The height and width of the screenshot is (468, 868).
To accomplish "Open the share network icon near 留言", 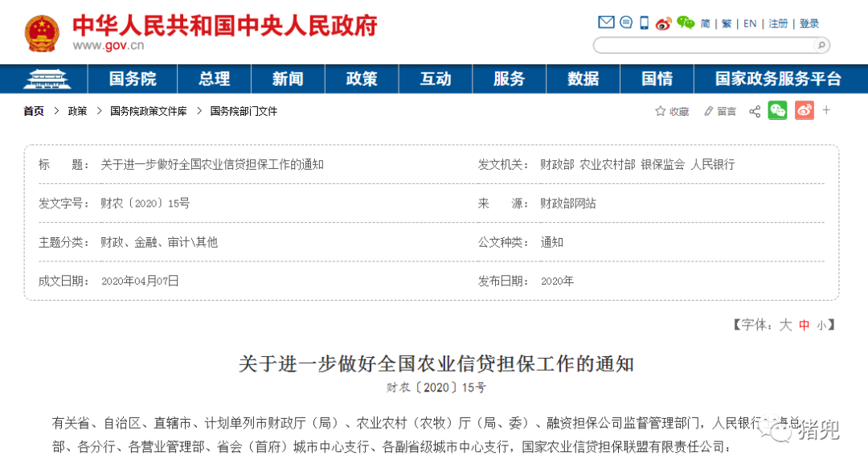I will [x=754, y=110].
